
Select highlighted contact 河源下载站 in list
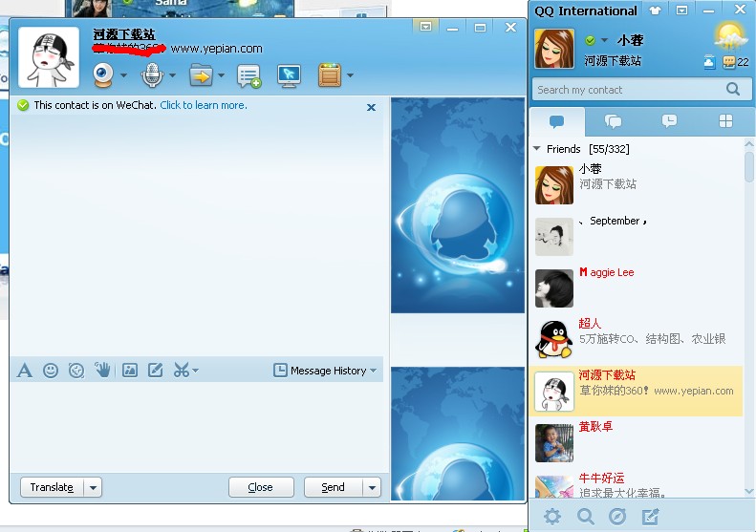[x=637, y=391]
